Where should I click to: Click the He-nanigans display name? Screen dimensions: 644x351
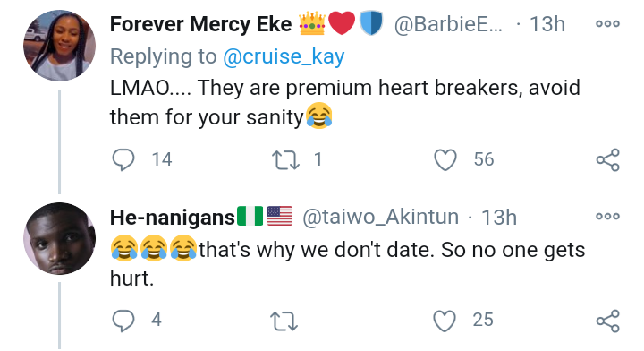(x=173, y=218)
